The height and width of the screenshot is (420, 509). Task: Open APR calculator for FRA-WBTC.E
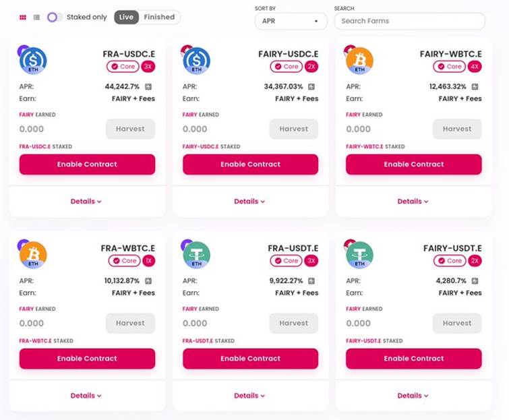pos(148,280)
